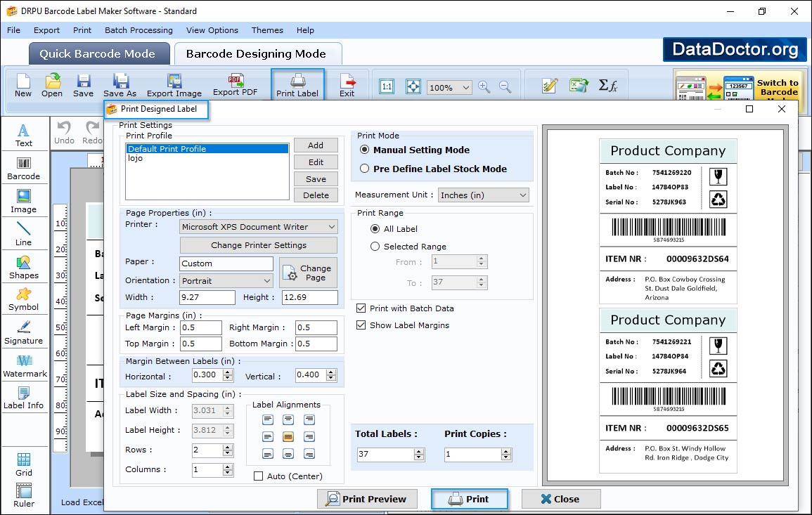Viewport: 812px width, 515px height.
Task: Click the edit pencil toolbar icon
Action: [550, 86]
